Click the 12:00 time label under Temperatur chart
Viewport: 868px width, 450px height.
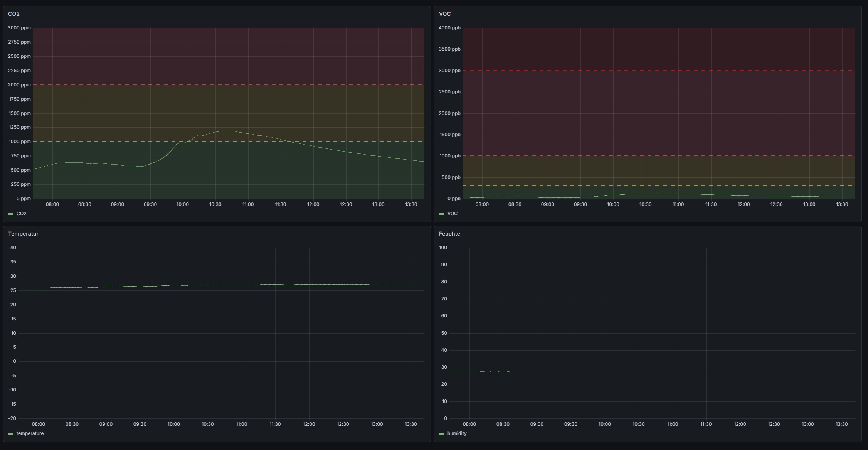[309, 424]
